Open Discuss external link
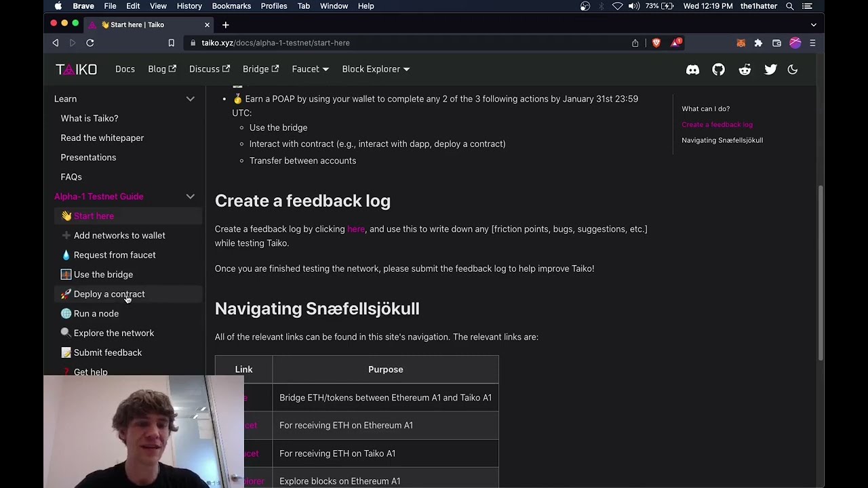The height and width of the screenshot is (488, 868). pos(210,69)
